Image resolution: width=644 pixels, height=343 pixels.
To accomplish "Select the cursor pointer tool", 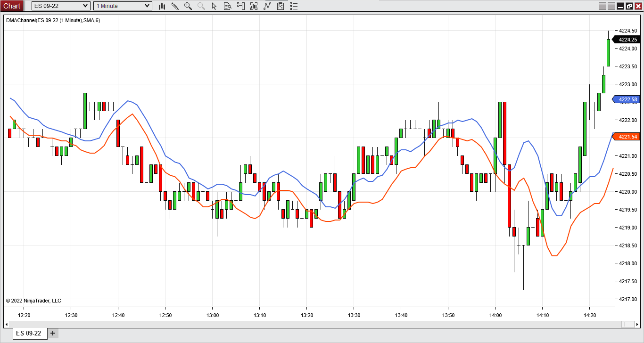I will coord(215,6).
